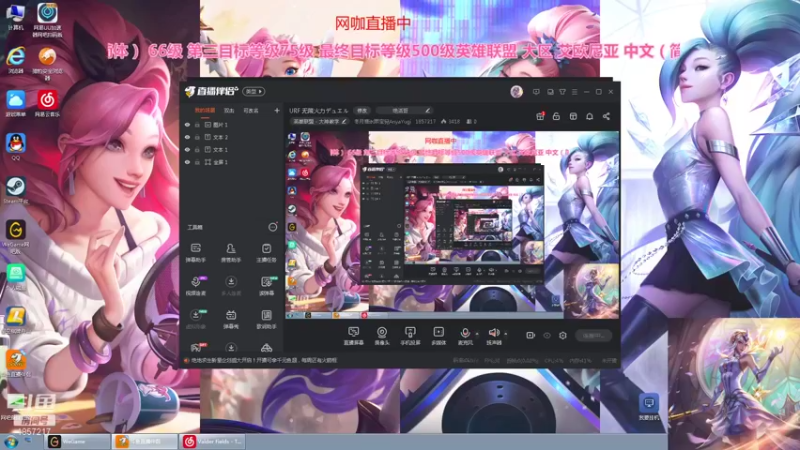The image size is (800, 450).
Task: Expand the microphone options arrow
Action: [x=477, y=334]
